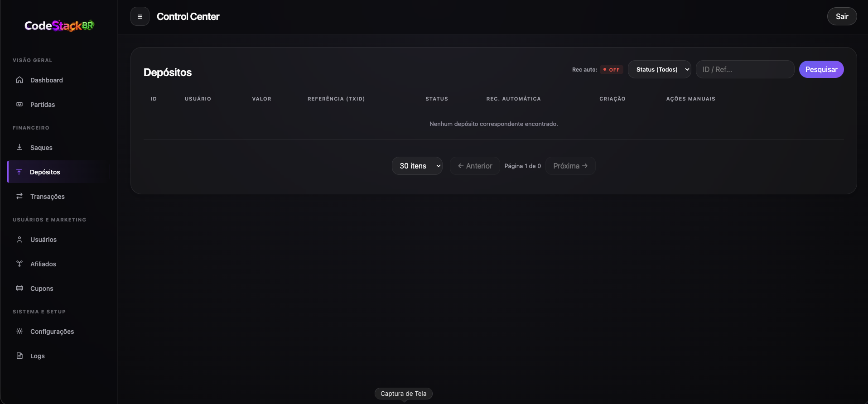Click the Nenhum depósito correspondente encontrado message
The width and height of the screenshot is (868, 404).
494,124
